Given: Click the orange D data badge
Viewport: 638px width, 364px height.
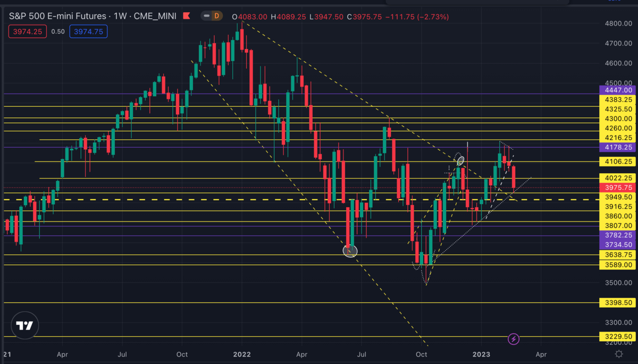Looking at the screenshot, I should click(217, 16).
